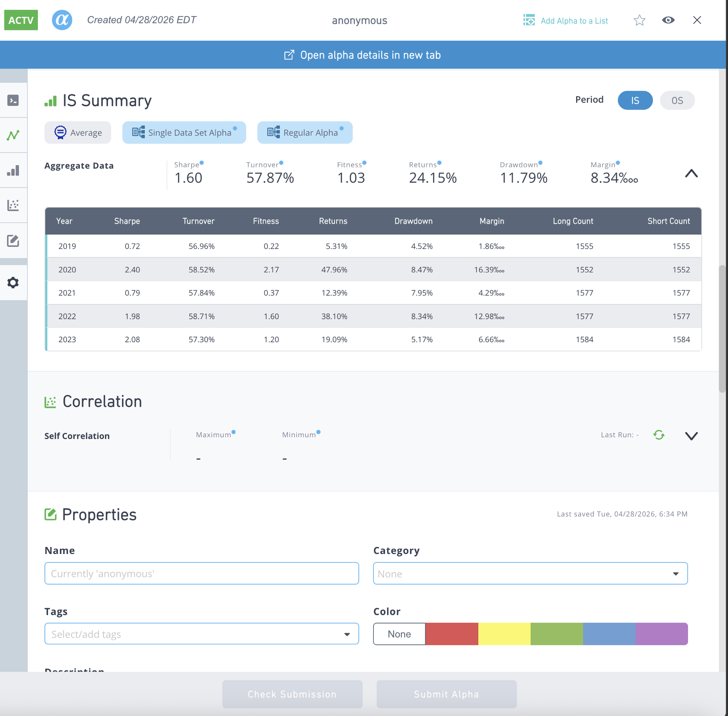Click the Add Alpha to a List link
This screenshot has height=716, width=728.
pos(574,21)
